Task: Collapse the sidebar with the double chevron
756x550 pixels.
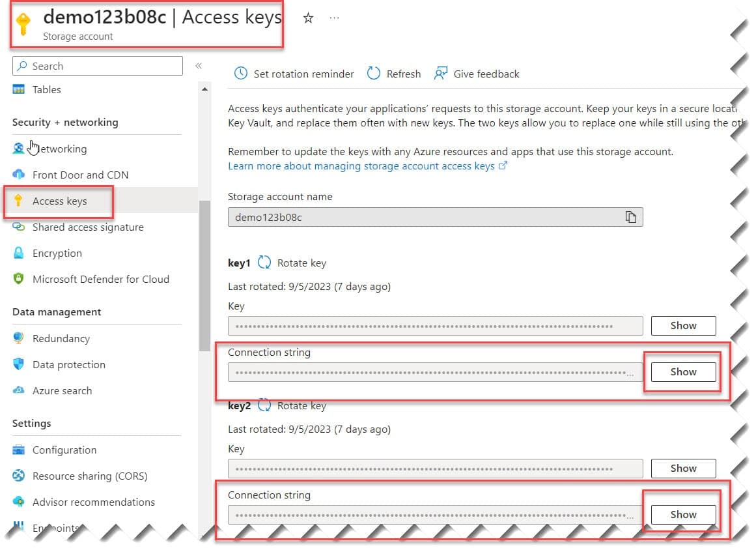Action: point(199,65)
